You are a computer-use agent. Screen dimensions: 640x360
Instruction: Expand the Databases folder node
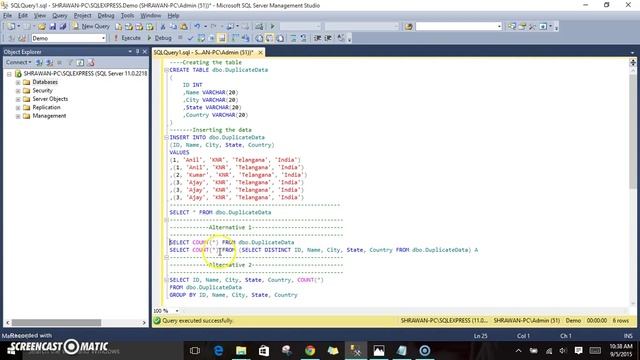[18, 82]
